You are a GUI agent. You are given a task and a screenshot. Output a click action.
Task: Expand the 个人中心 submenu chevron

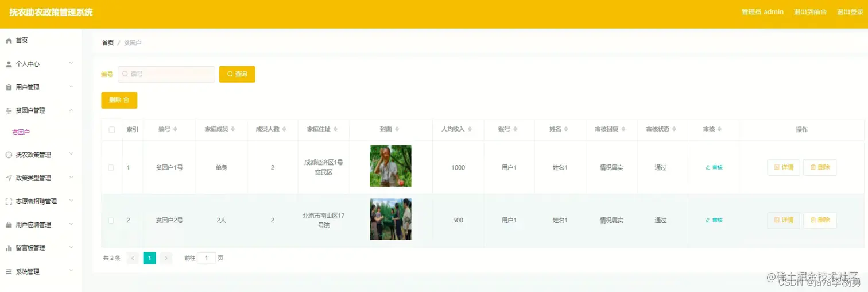[71, 63]
